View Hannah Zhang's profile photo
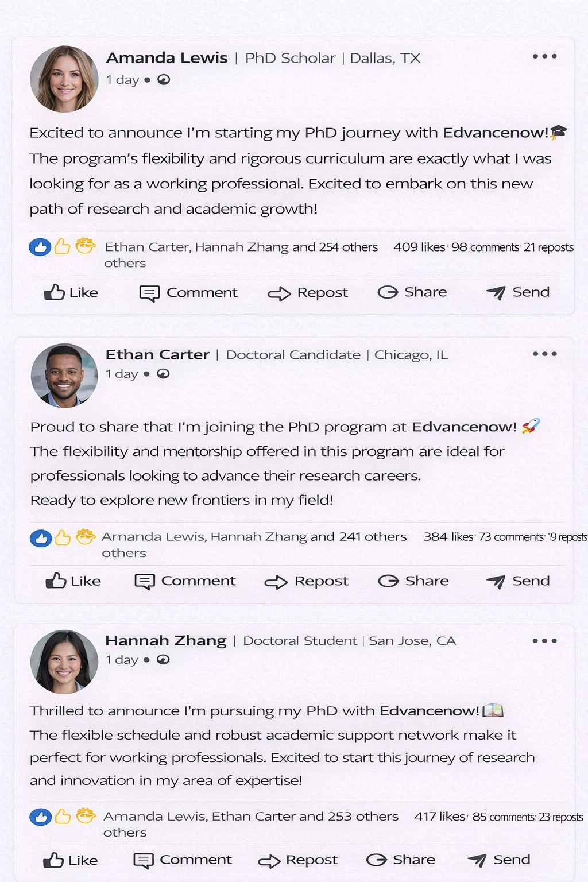This screenshot has width=588, height=882. coord(64,662)
